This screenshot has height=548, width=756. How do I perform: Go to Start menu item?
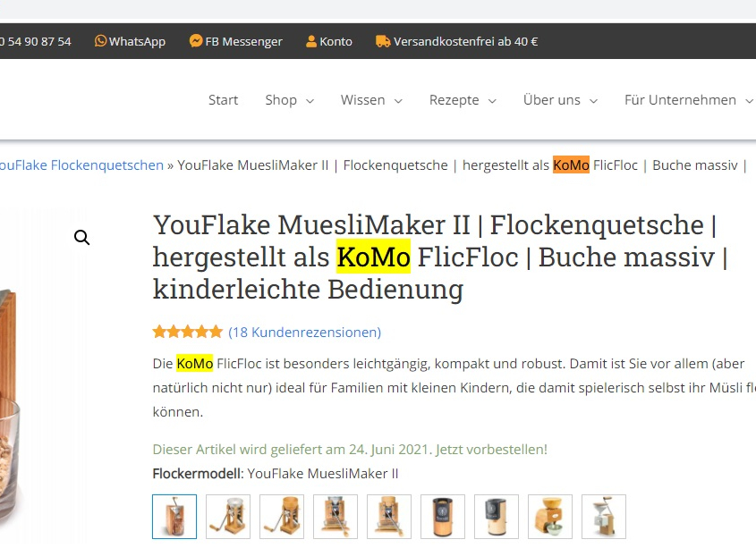tap(224, 100)
